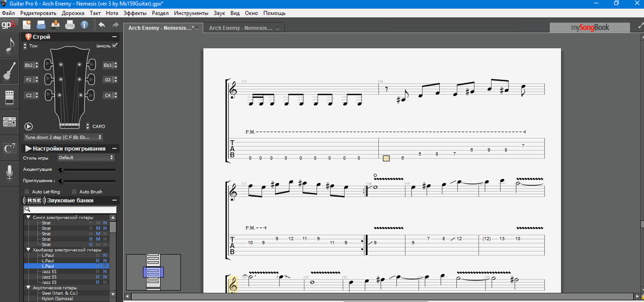Viewport: 644px width, 302px height.
Task: Collapse the Сингл электрической гитары group
Action: point(29,218)
